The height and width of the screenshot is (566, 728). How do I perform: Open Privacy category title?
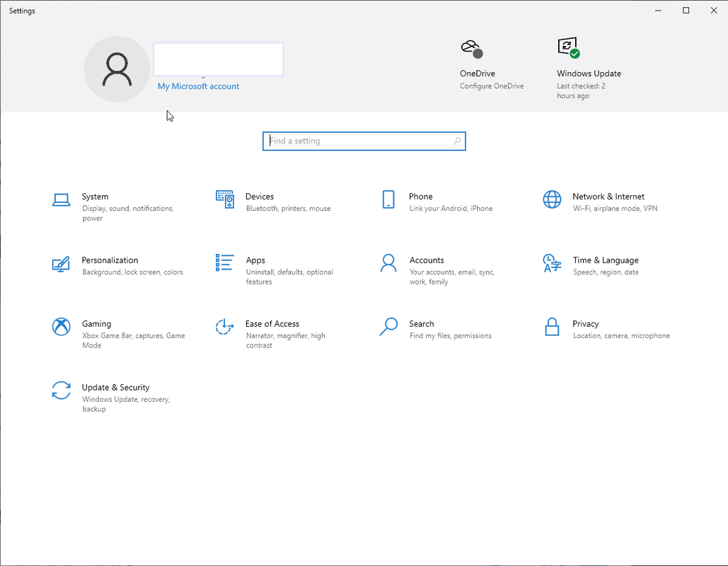coord(586,323)
